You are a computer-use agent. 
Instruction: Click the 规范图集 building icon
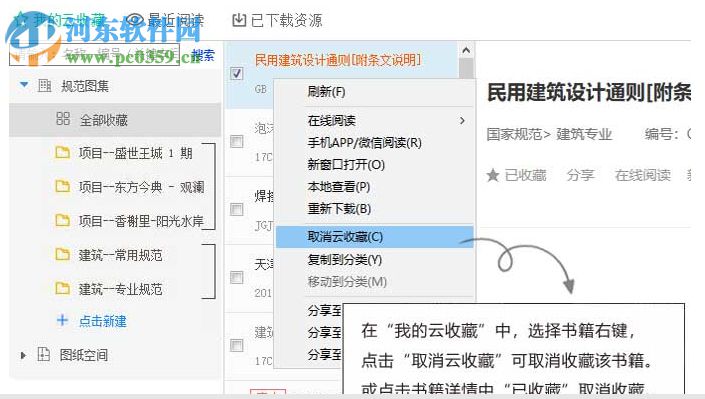click(x=45, y=85)
